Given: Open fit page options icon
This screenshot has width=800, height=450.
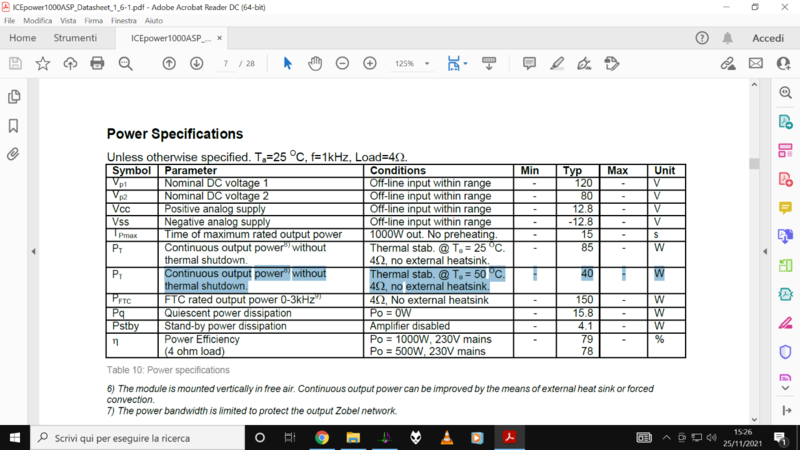Looking at the screenshot, I should click(x=453, y=63).
